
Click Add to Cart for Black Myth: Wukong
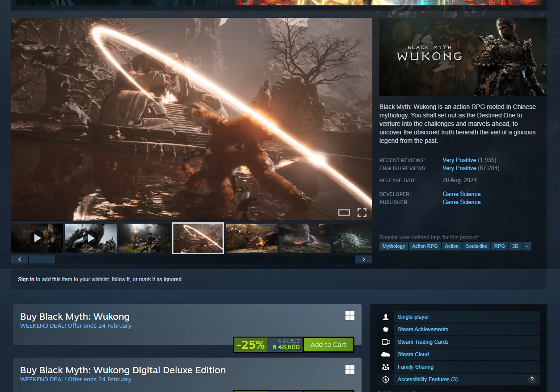tap(328, 344)
